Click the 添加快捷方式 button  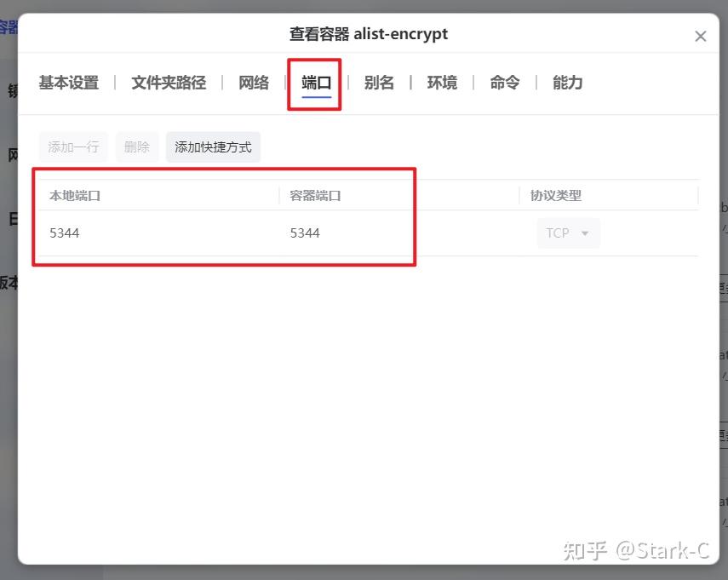pos(212,146)
